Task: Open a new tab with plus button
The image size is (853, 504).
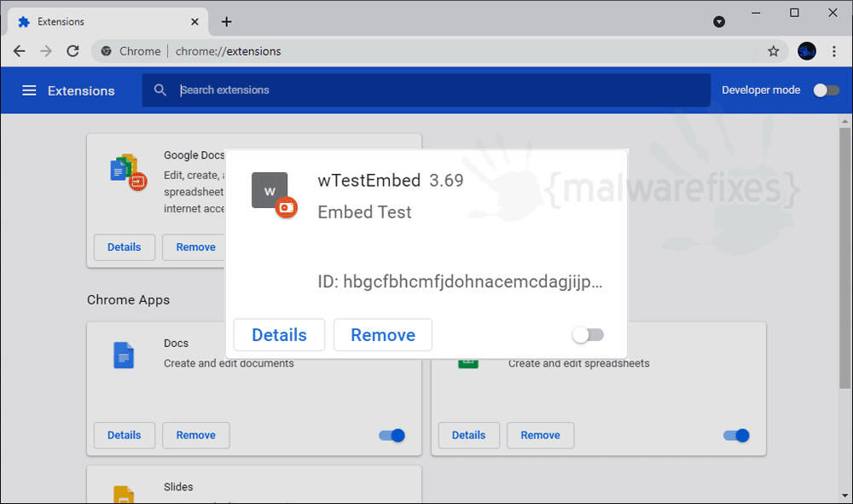Action: [x=226, y=22]
